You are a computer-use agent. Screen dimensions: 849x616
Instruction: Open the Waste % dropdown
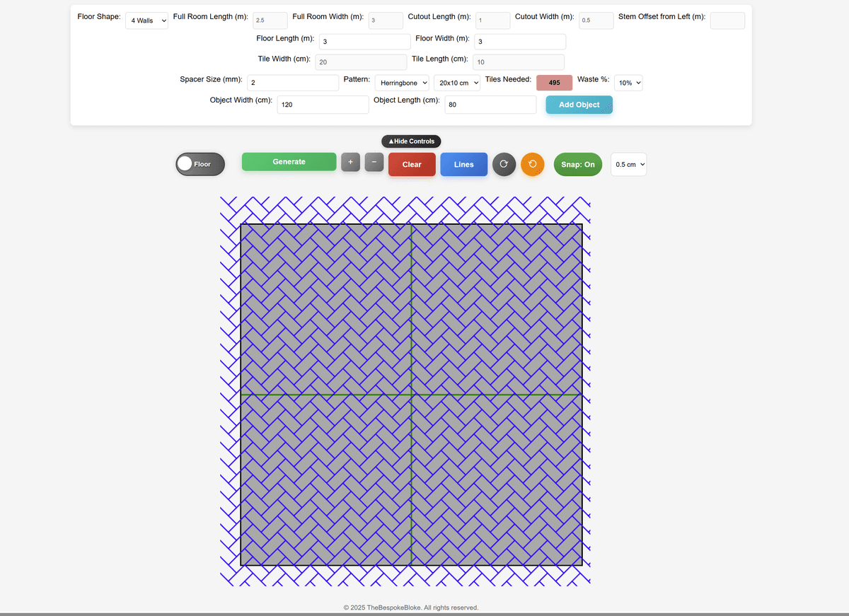click(628, 83)
